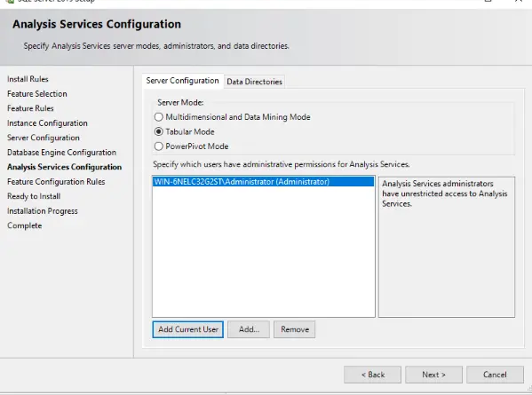Screen dimensions: 532x395
Task: Go Back to previous setup page
Action: click(372, 375)
